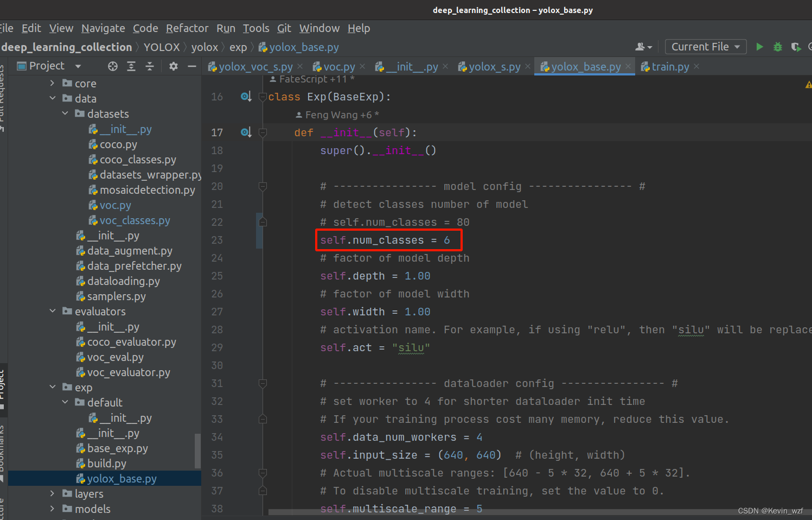Open the user account icon menu

coord(643,47)
